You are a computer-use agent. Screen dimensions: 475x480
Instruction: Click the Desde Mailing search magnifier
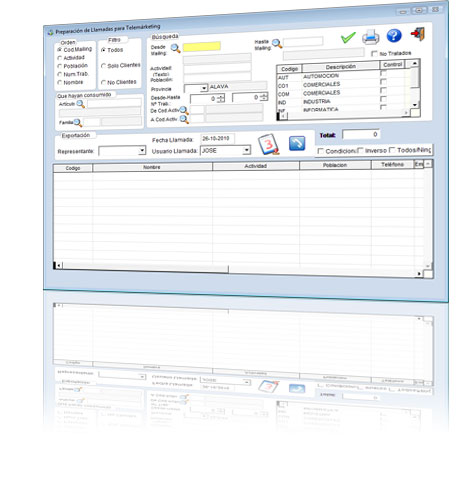[x=175, y=48]
